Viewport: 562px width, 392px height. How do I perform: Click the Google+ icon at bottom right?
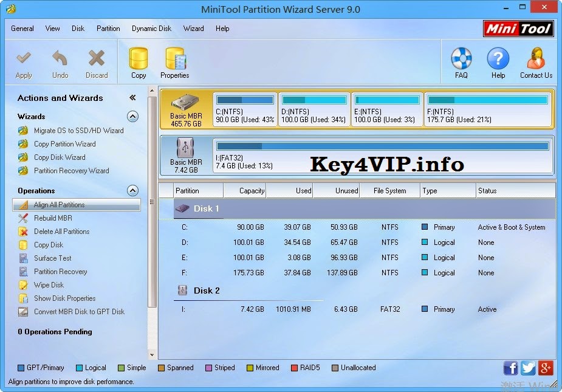[545, 368]
